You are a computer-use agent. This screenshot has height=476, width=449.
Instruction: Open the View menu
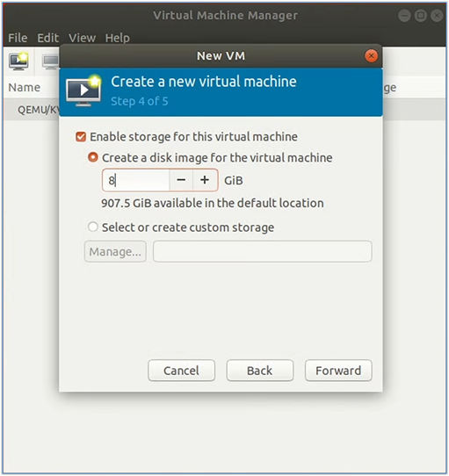click(82, 38)
